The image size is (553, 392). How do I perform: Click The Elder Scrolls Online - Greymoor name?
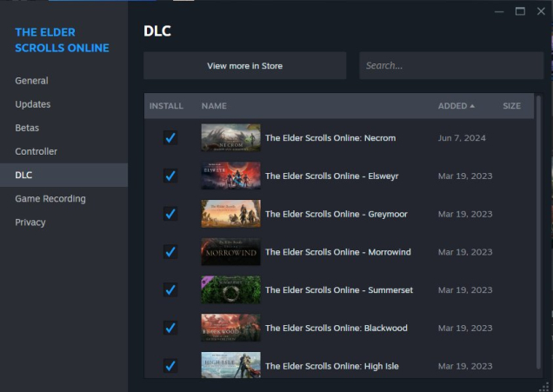pyautogui.click(x=336, y=215)
